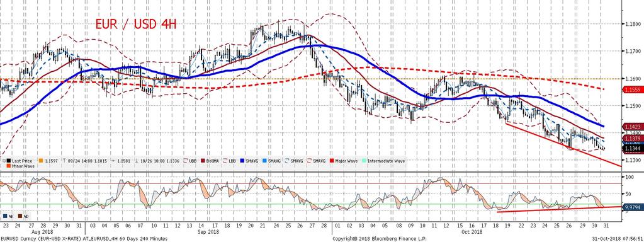Click the EUR / USD 4H chart title
Viewport: 644px width, 242px height.
point(136,24)
